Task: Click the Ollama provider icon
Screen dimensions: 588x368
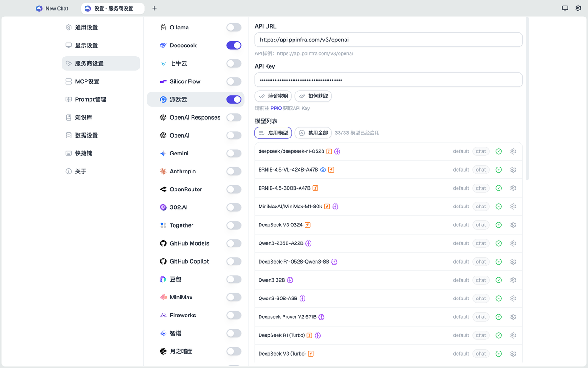Action: (162, 27)
